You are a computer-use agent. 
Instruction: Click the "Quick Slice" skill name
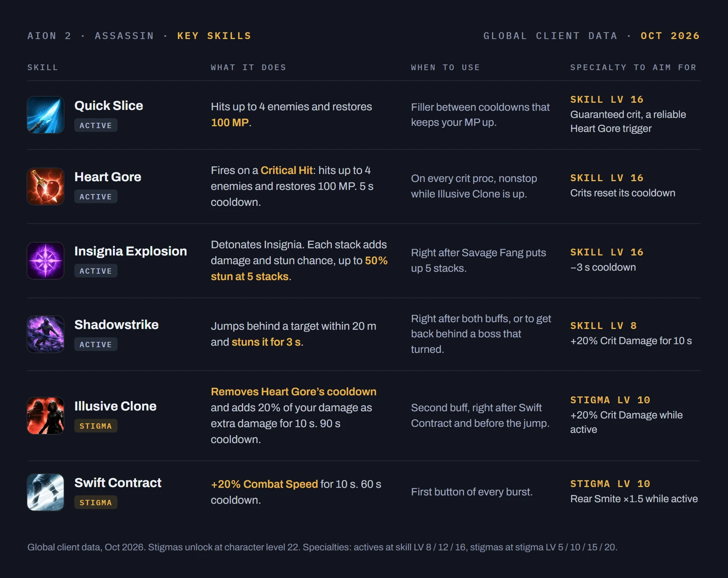[109, 106]
